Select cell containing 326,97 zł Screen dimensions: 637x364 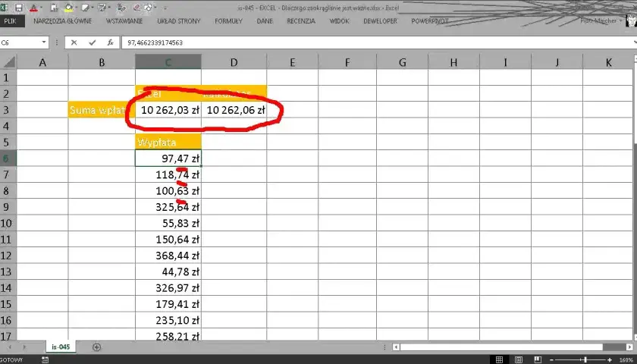168,287
